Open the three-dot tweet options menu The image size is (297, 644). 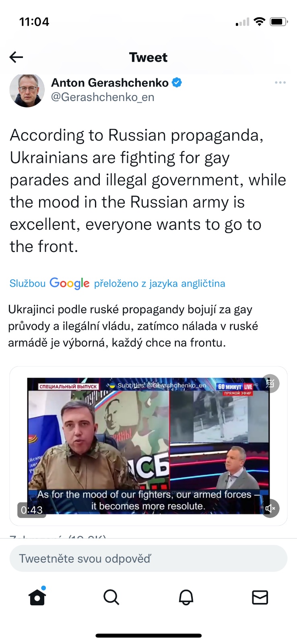coord(280,83)
